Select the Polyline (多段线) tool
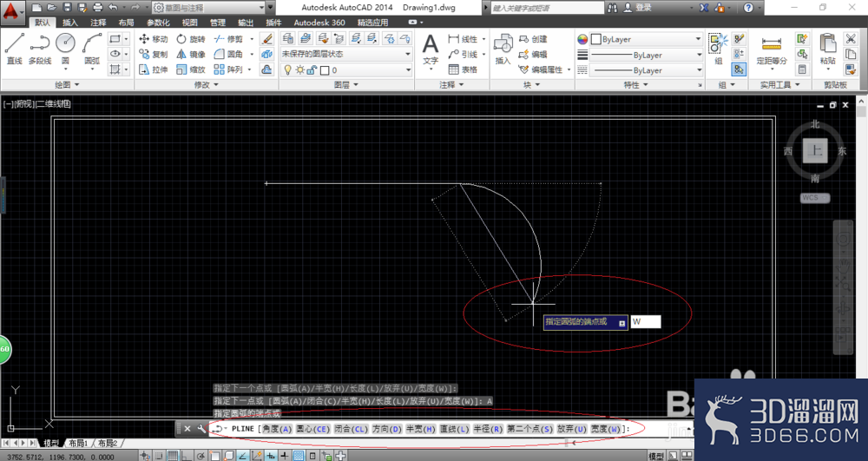Screen dimensions: 868x461 [x=40, y=48]
